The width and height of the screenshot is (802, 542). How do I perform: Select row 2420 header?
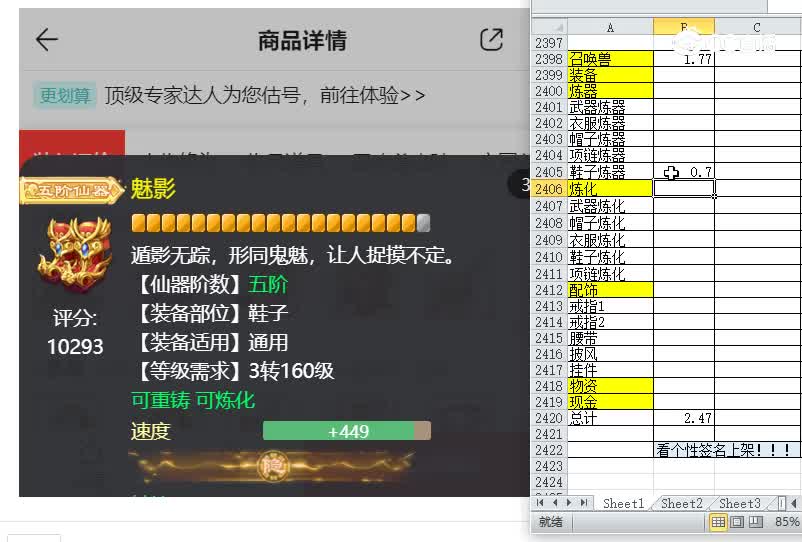549,418
